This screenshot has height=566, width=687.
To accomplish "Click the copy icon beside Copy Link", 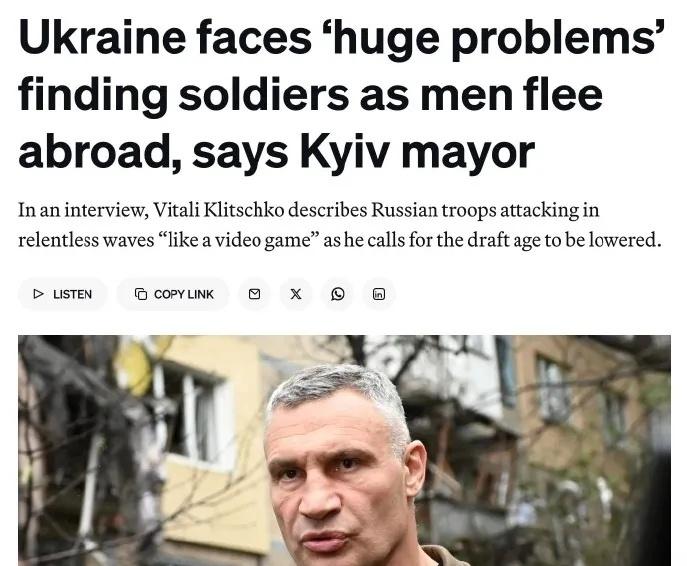I will click(x=141, y=294).
